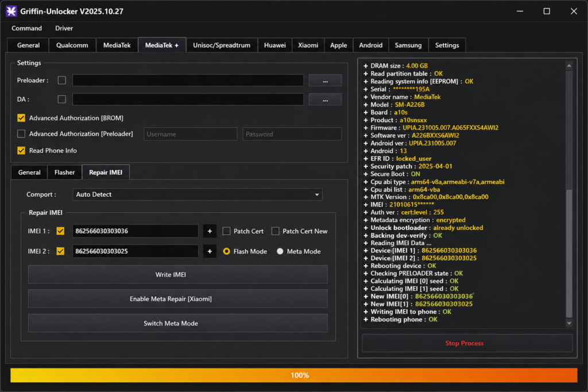Click the Rebooting phone OK log line
This screenshot has height=392, width=588.
(400, 320)
